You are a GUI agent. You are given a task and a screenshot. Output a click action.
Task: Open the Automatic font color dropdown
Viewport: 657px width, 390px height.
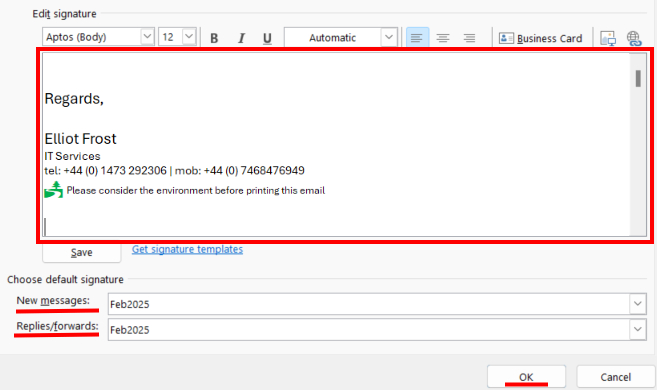pos(389,37)
